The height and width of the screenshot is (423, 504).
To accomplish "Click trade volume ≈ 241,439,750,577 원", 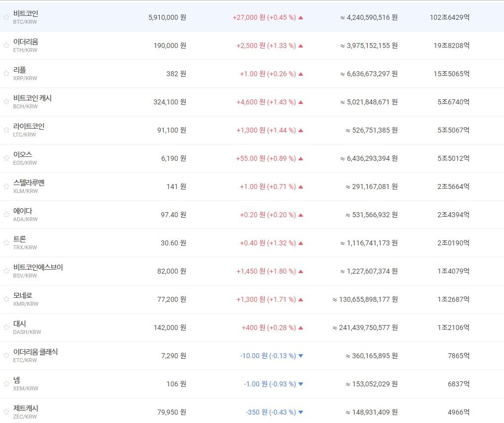I will pyautogui.click(x=365, y=328).
